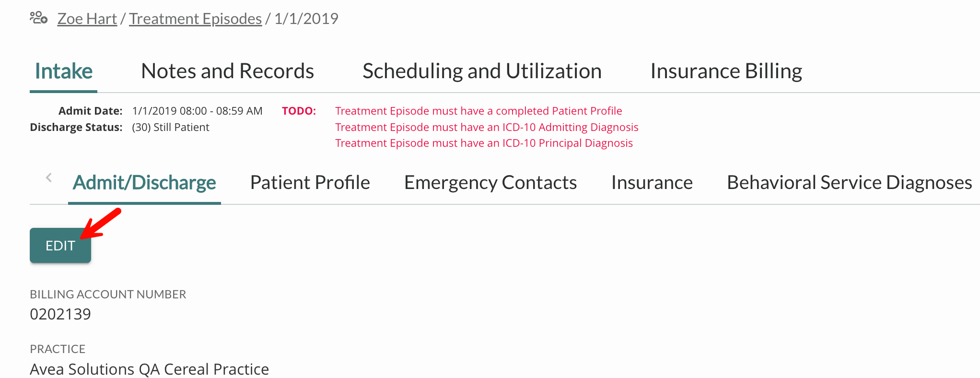
Task: Open the Insurance sub-tab
Action: [652, 182]
